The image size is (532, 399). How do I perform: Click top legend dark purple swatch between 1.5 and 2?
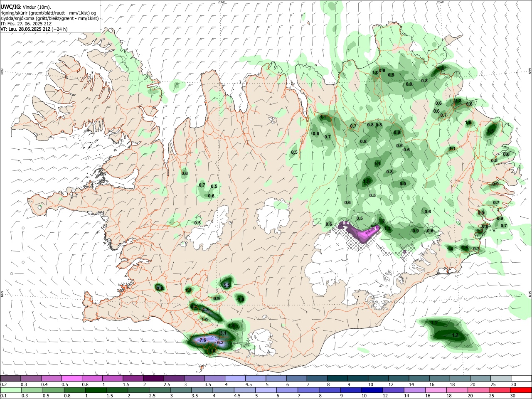point(133,378)
